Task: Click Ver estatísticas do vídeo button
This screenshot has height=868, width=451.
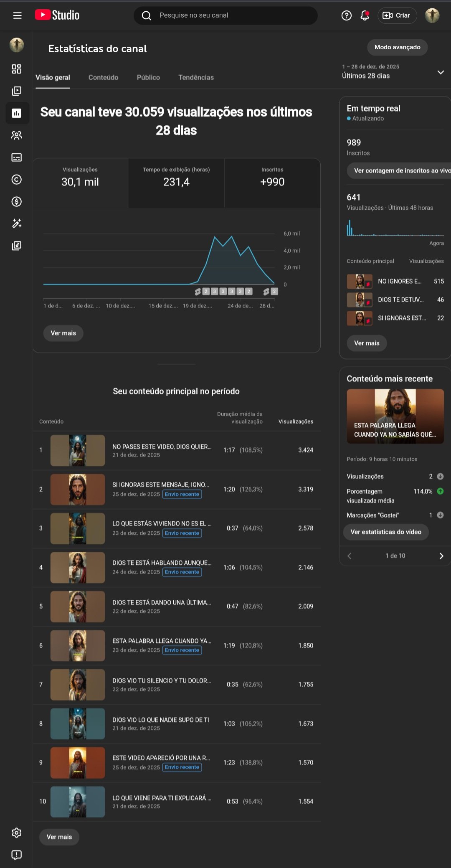Action: click(x=386, y=532)
